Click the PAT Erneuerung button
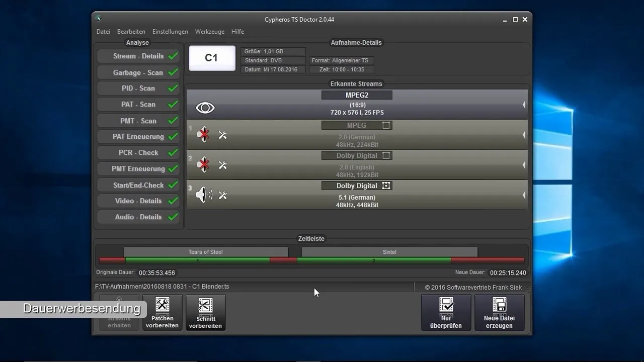Image resolution: width=644 pixels, height=362 pixels. [138, 137]
